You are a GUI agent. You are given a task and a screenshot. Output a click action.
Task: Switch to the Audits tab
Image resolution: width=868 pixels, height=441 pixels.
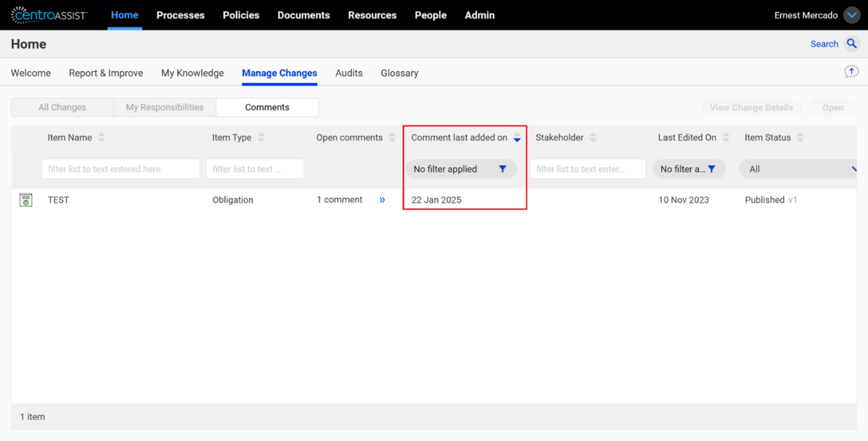[349, 73]
